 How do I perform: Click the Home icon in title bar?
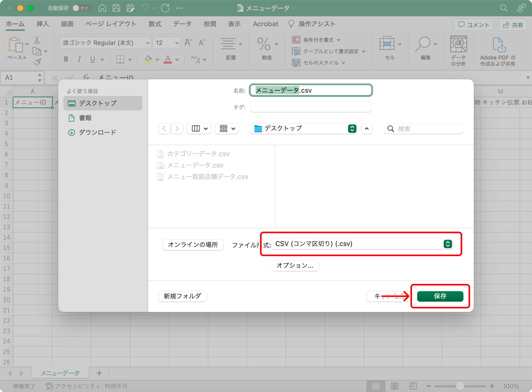click(102, 8)
